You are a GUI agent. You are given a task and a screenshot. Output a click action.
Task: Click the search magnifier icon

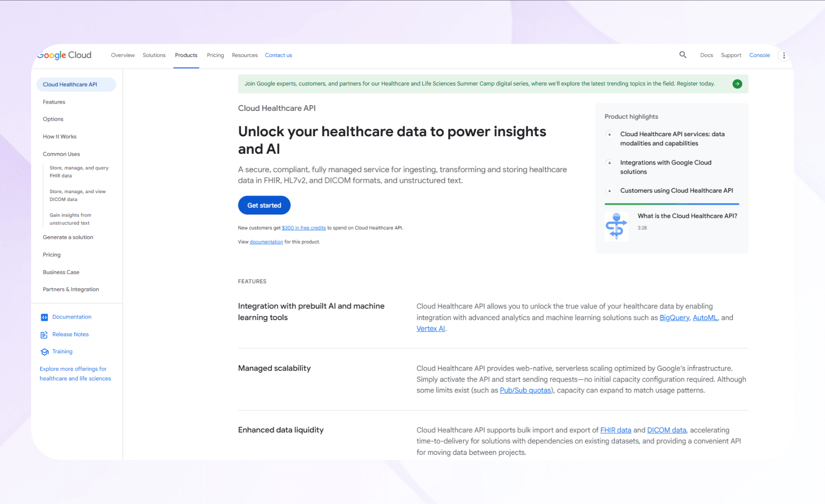click(x=683, y=55)
